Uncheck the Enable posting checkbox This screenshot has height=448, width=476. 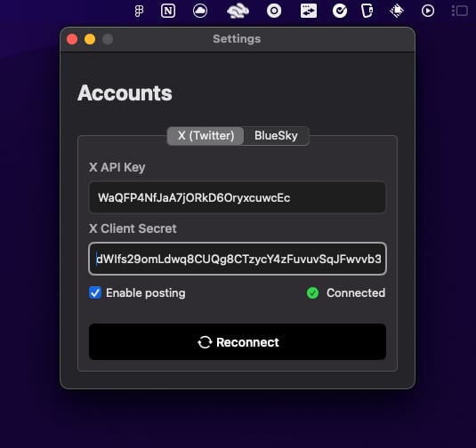[95, 292]
